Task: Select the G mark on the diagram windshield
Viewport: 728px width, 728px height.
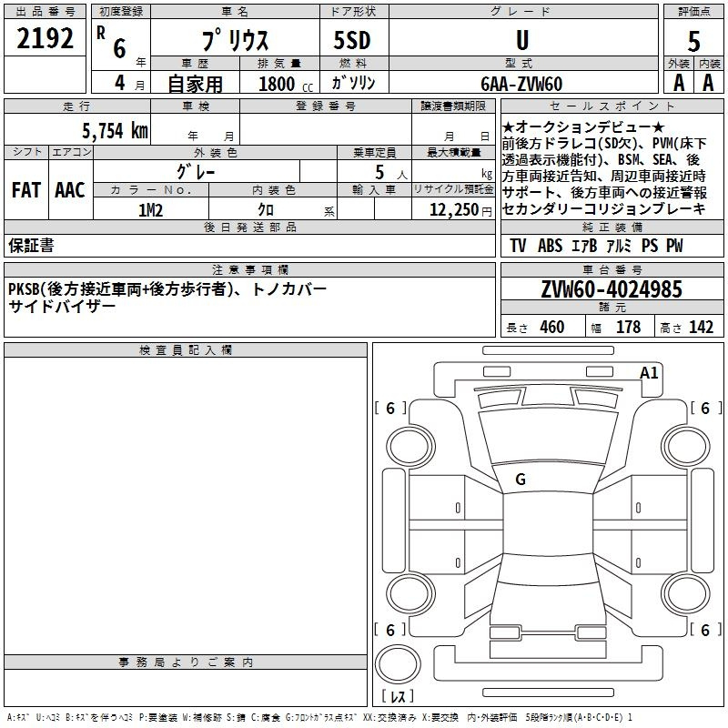Action: (x=521, y=480)
